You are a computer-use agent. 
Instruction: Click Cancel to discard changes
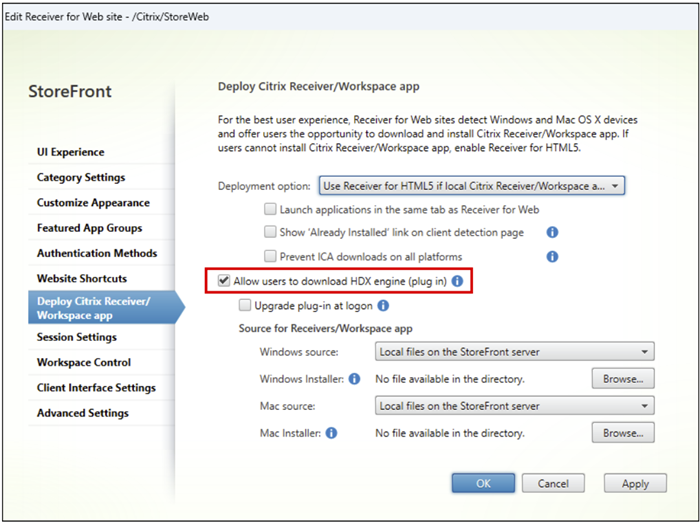(x=553, y=483)
